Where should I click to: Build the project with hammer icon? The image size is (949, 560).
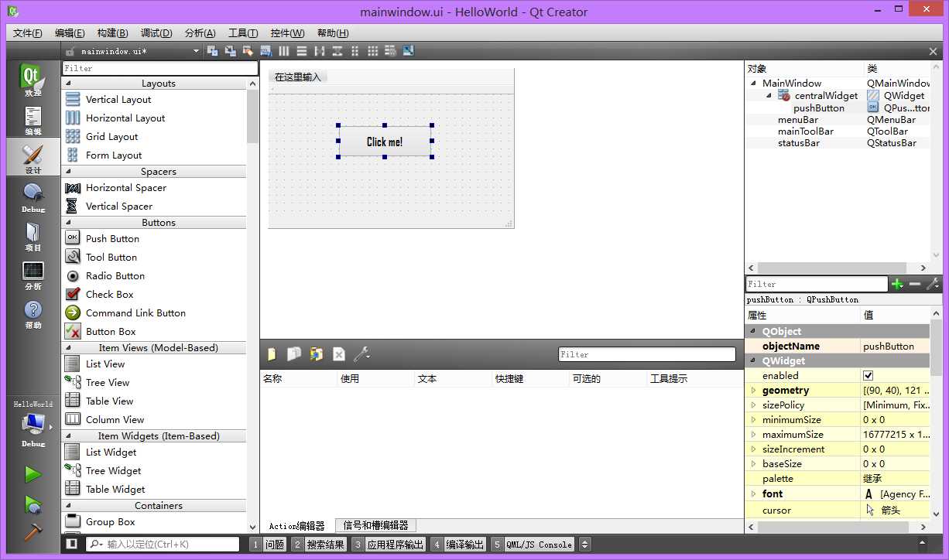click(33, 532)
